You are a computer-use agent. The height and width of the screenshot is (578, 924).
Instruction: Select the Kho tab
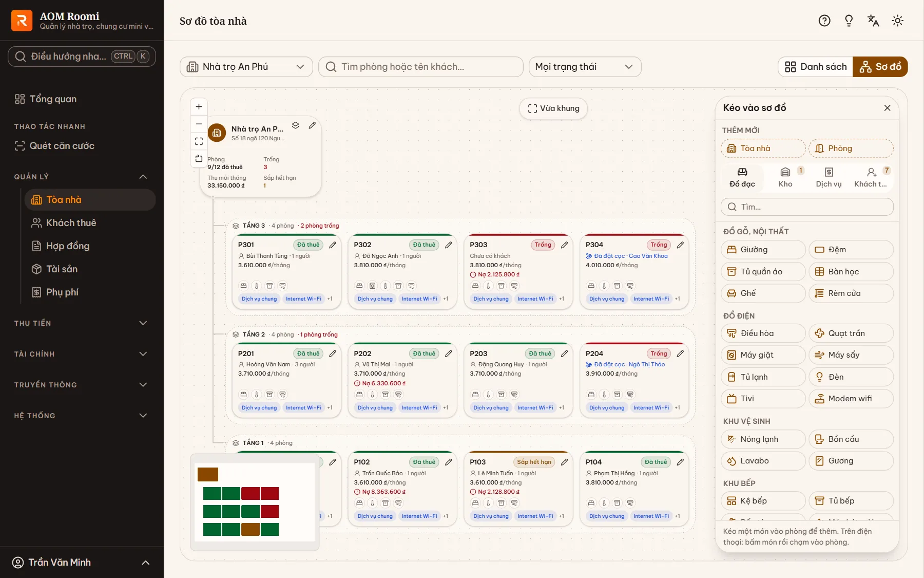pos(785,177)
